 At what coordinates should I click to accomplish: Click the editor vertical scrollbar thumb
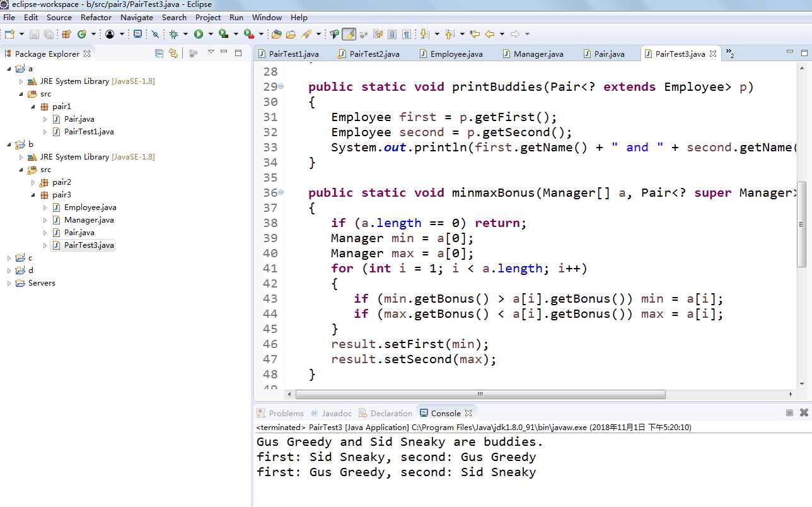[802, 226]
